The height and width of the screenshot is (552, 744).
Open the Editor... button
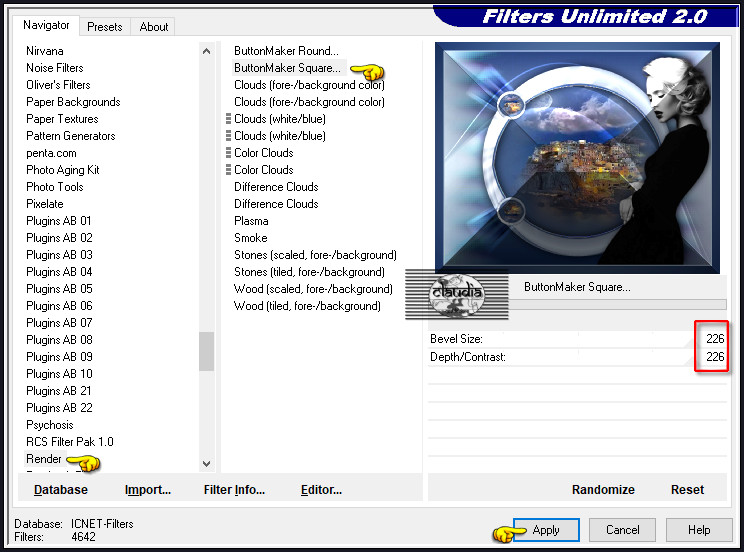click(x=321, y=489)
